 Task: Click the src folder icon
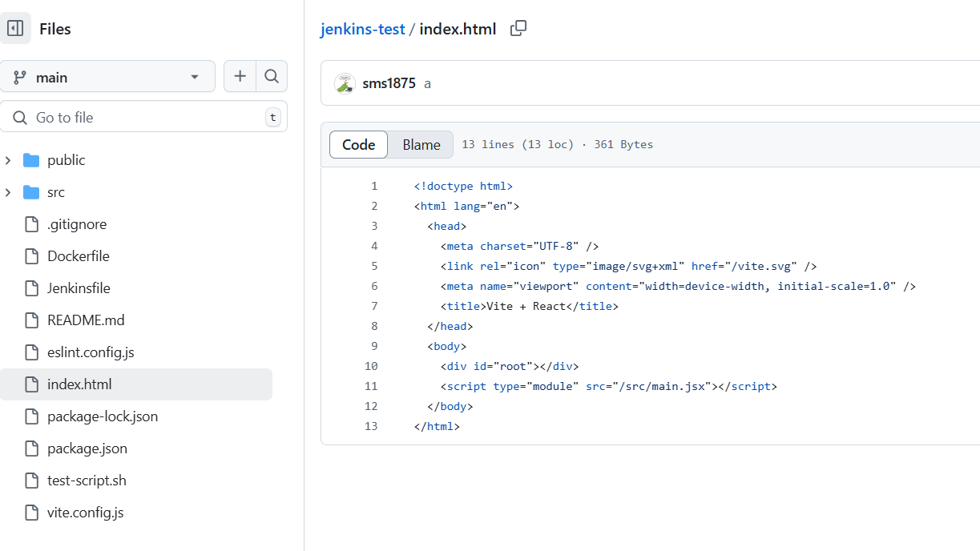[31, 192]
